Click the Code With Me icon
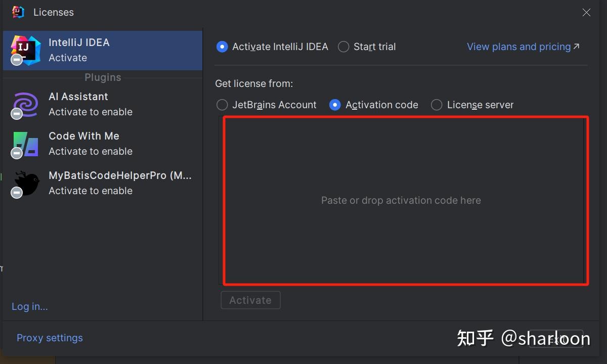This screenshot has height=364, width=607. (26, 144)
